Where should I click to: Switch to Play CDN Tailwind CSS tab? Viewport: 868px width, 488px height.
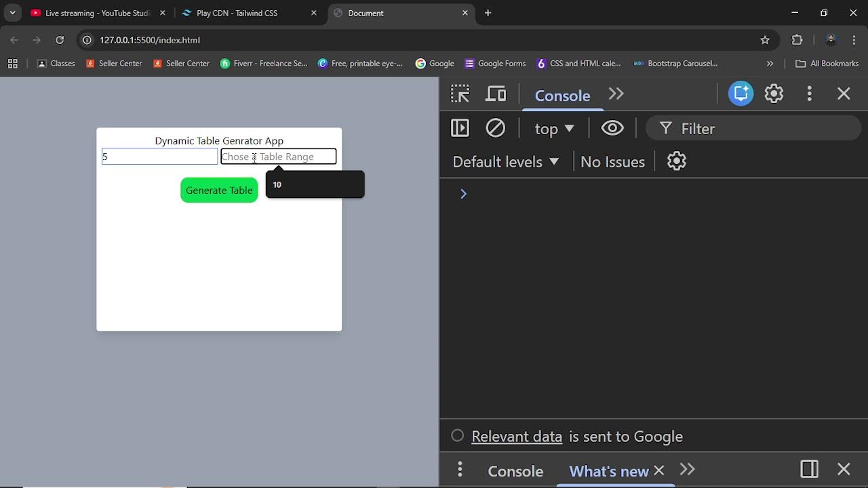click(237, 13)
